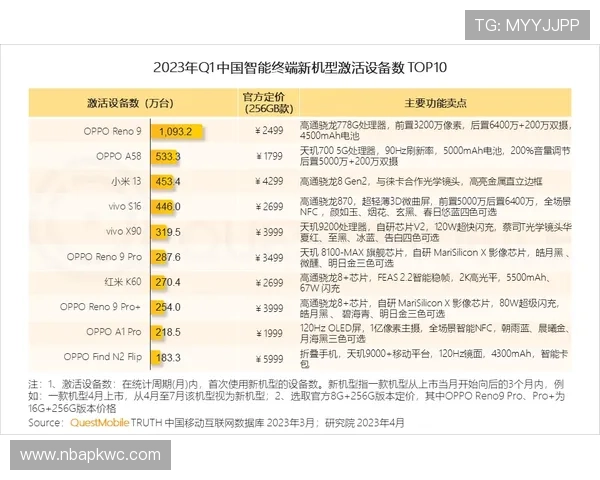
Task: Click the "研究院 2023年4月" source text
Action: pos(365,423)
